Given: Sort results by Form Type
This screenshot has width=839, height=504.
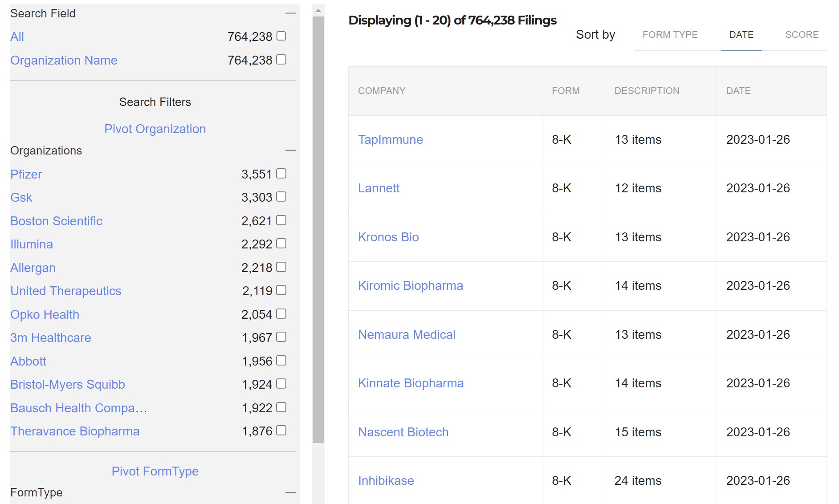Looking at the screenshot, I should 670,35.
